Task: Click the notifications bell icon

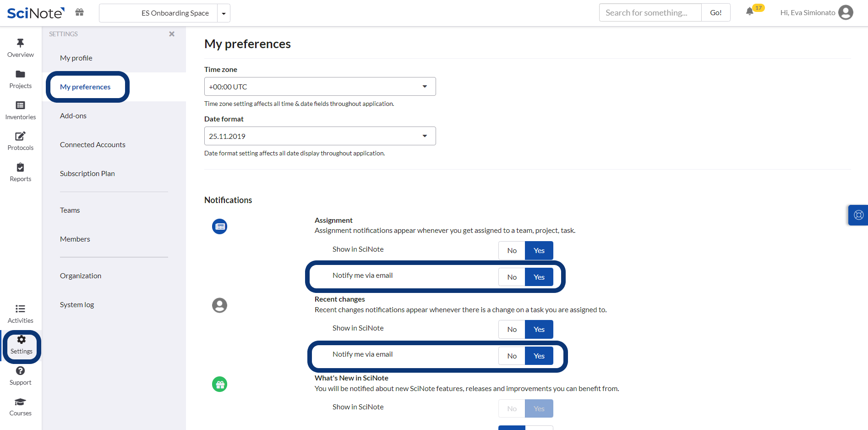Action: click(749, 12)
